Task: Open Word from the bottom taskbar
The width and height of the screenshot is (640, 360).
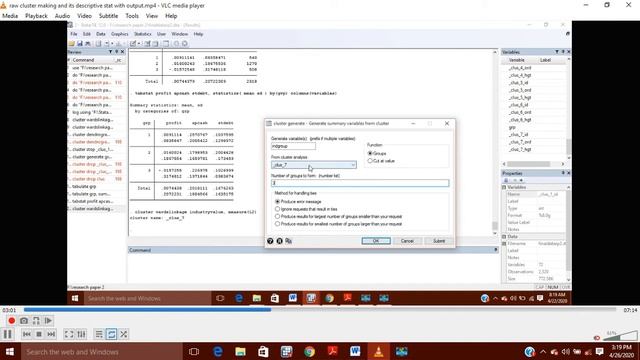Action: (355, 351)
